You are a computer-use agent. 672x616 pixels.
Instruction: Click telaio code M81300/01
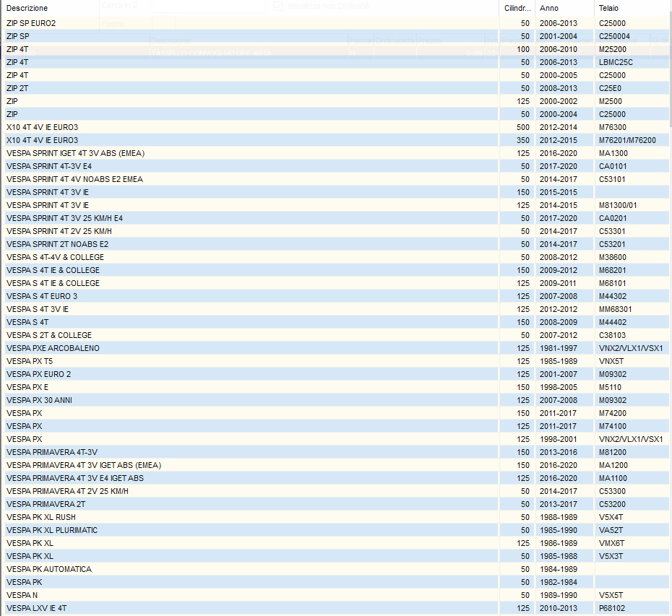[618, 205]
